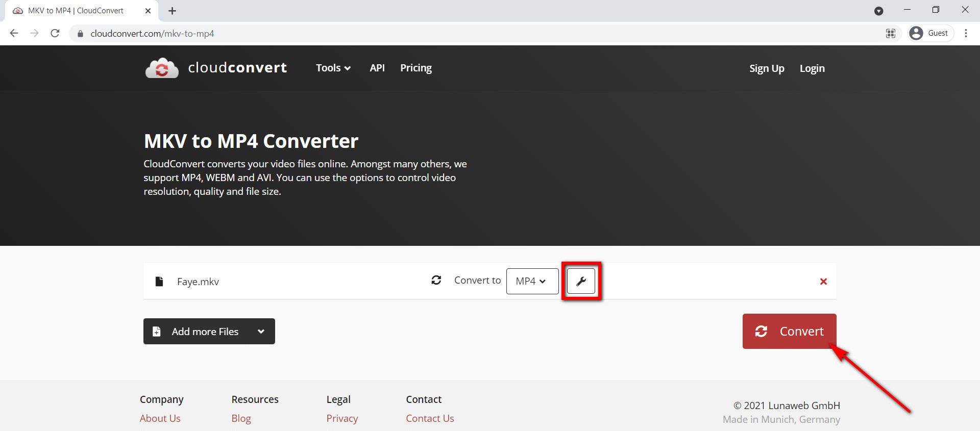Image resolution: width=980 pixels, height=431 pixels.
Task: Click the Contact footer heading
Action: point(424,399)
